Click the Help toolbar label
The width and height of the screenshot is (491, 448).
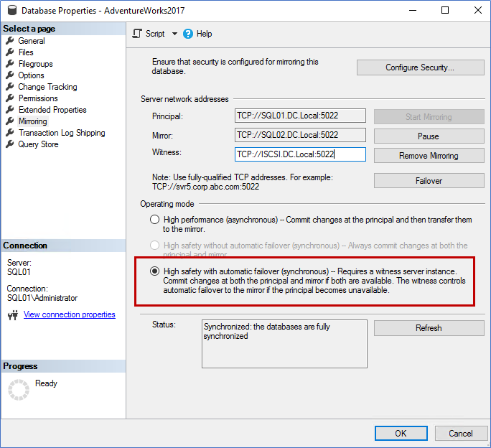point(204,34)
